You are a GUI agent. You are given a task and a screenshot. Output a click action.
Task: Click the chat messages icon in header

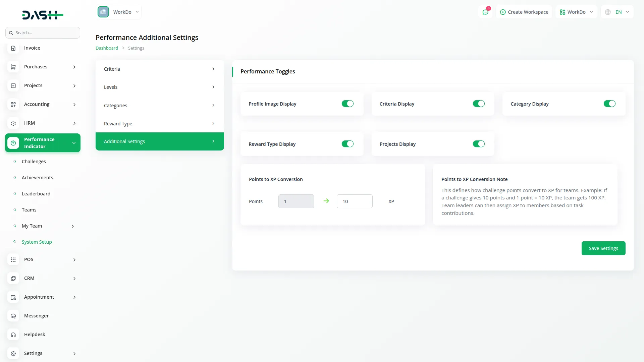(x=485, y=12)
